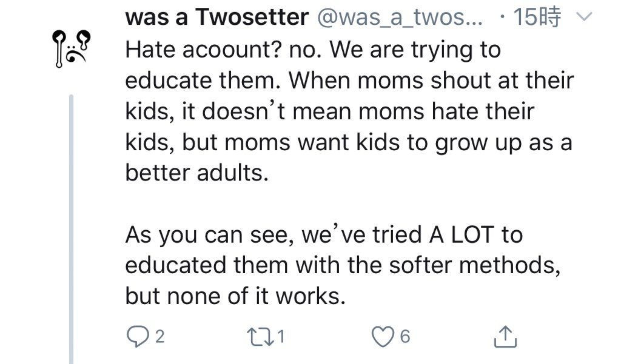Click the "but none of it works." line
Viewport: 621px width, 364px height.
(x=235, y=296)
